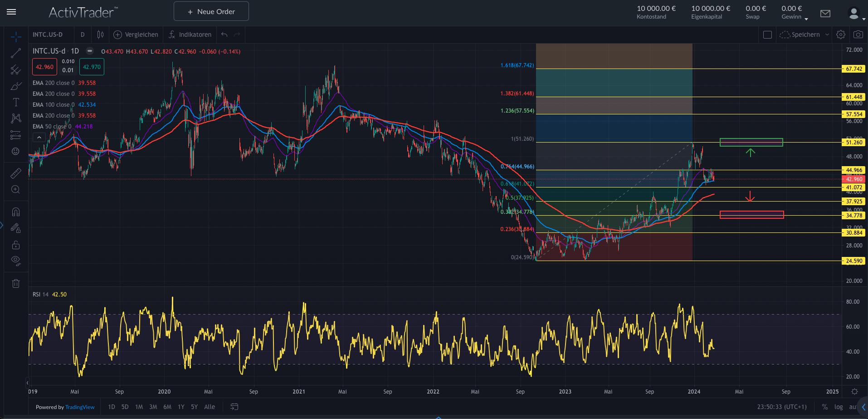This screenshot has width=868, height=419.
Task: Switch to the 1Y time range
Action: 181,407
